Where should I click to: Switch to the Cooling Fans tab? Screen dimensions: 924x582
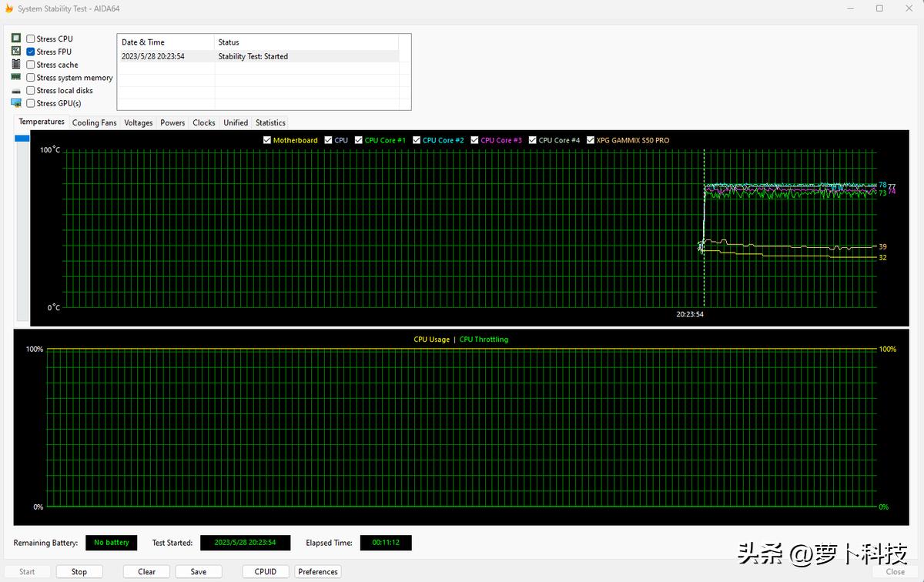click(x=93, y=122)
